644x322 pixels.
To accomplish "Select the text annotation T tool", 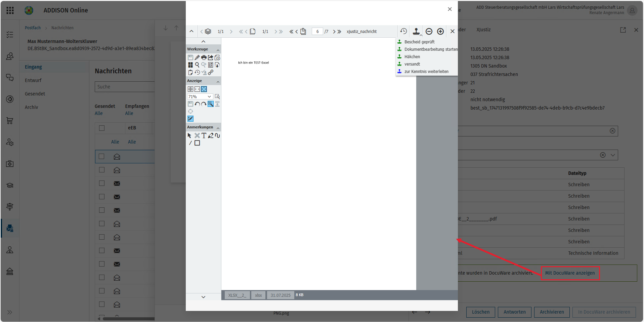I will coord(204,135).
